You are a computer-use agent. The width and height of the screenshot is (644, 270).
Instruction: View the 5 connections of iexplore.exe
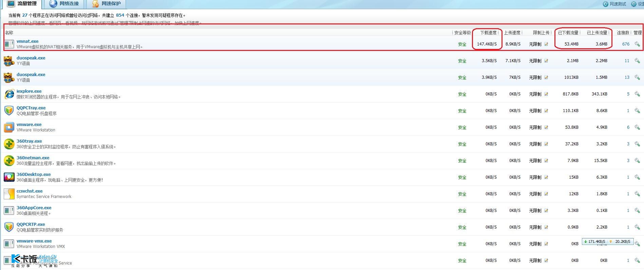click(x=628, y=94)
